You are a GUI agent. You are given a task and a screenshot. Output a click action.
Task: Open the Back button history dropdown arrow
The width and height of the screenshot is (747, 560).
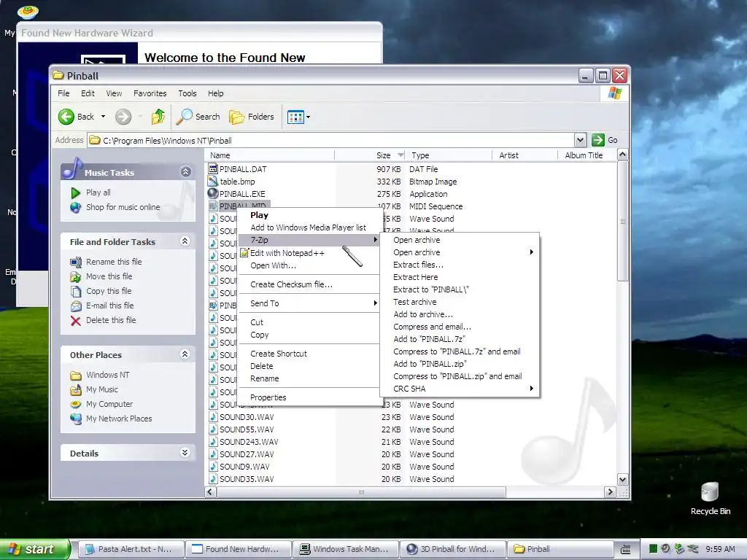(x=103, y=117)
